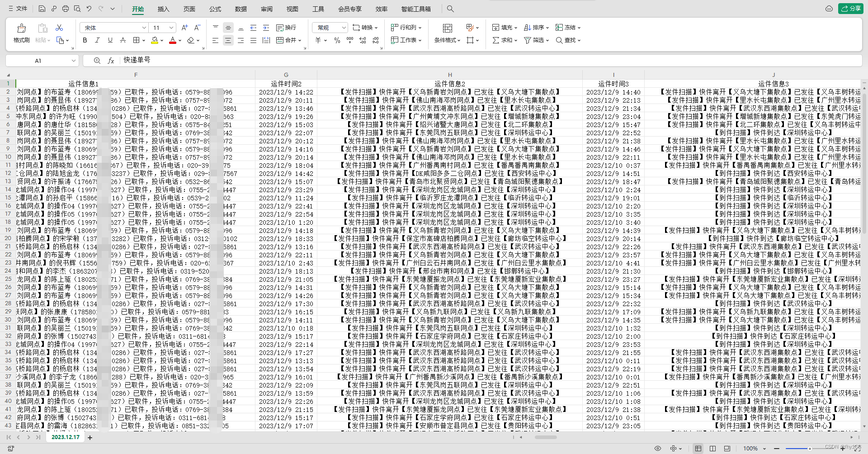Open the 公式 (Formulas) tab

(x=215, y=9)
